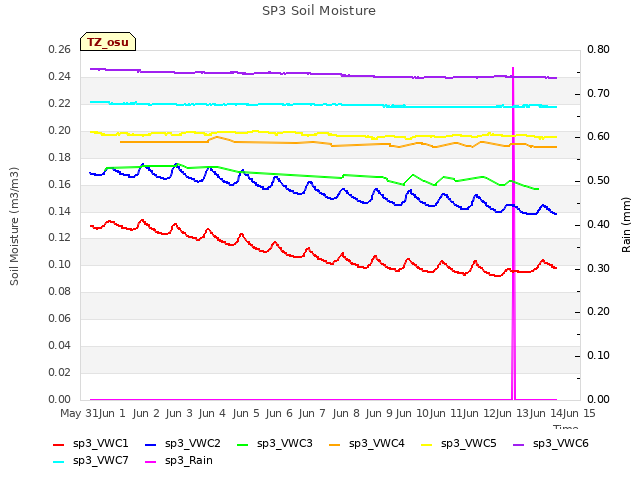Click the sp3_VWC4 legend label
The image size is (640, 480).
tap(376, 443)
